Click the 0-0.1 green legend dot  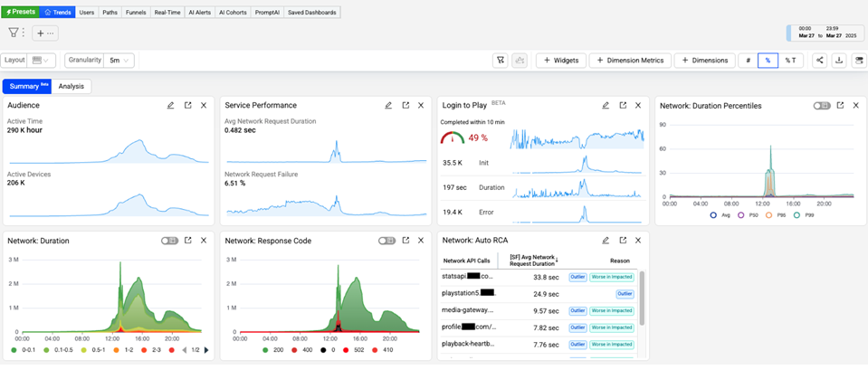pos(14,350)
